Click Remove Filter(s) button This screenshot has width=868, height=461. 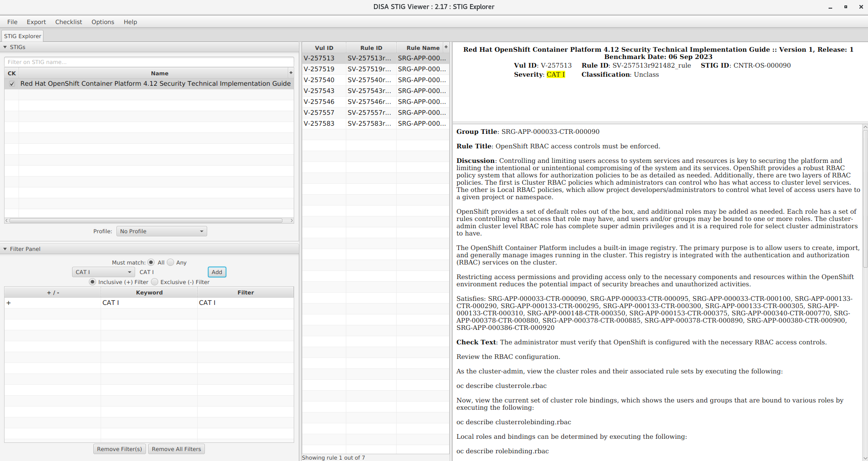pyautogui.click(x=120, y=449)
